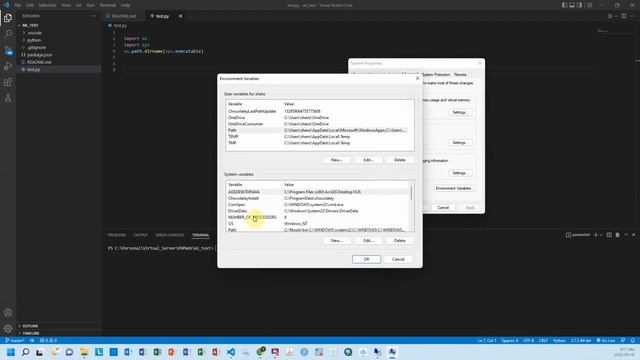Image resolution: width=640 pixels, height=360 pixels.
Task: Click Edit under System variables
Action: click(x=368, y=240)
